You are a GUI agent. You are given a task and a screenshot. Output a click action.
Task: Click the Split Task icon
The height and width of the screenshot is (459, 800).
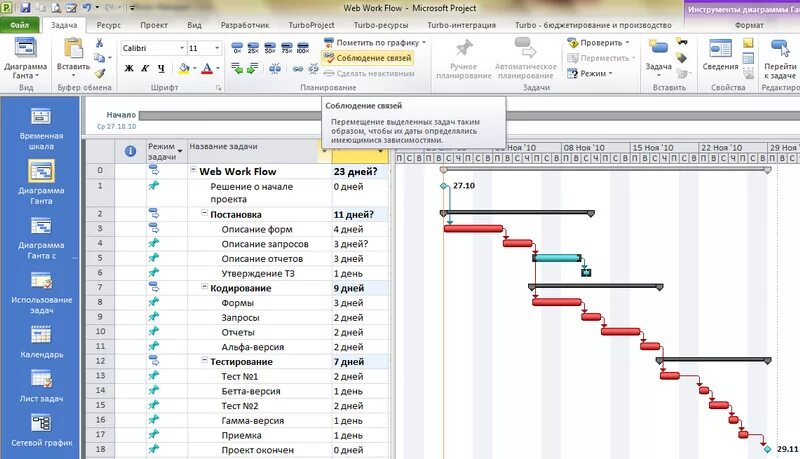click(x=274, y=68)
